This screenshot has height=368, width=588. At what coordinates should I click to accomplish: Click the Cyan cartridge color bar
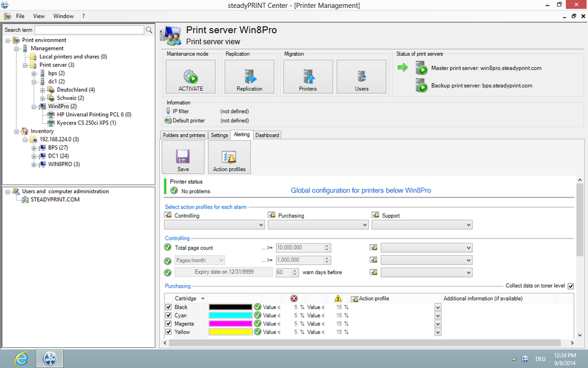pos(230,315)
